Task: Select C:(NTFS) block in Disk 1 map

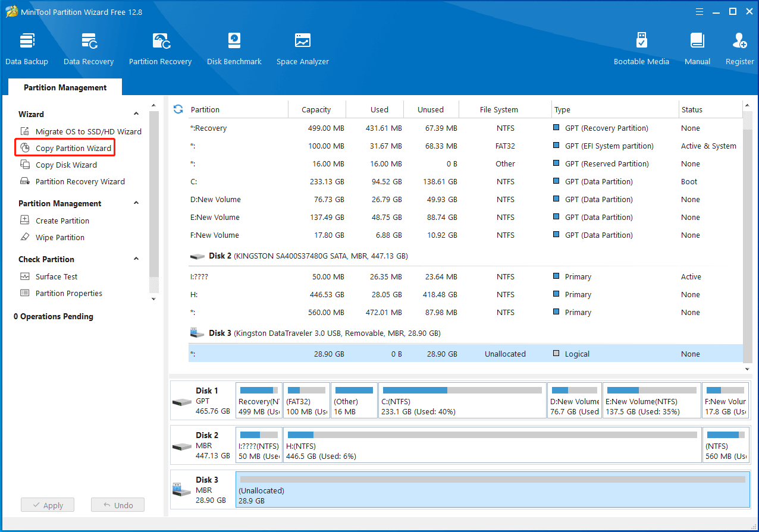Action: click(x=462, y=401)
